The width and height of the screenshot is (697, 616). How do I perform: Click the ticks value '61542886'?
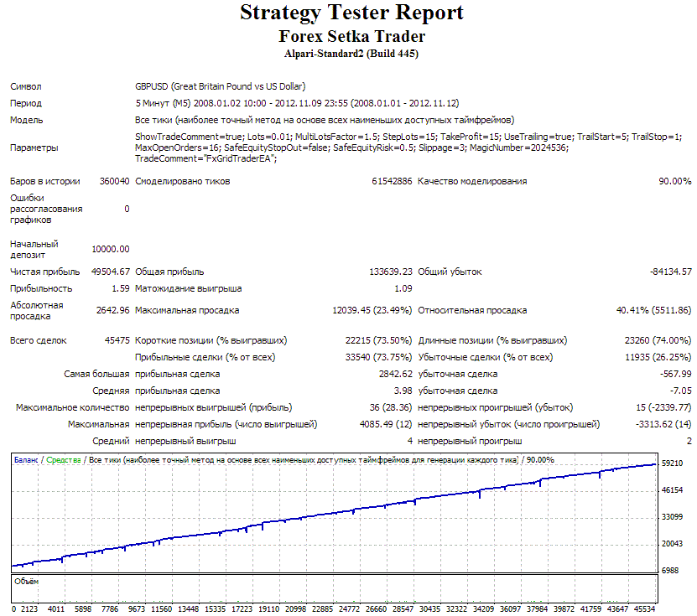tap(392, 181)
